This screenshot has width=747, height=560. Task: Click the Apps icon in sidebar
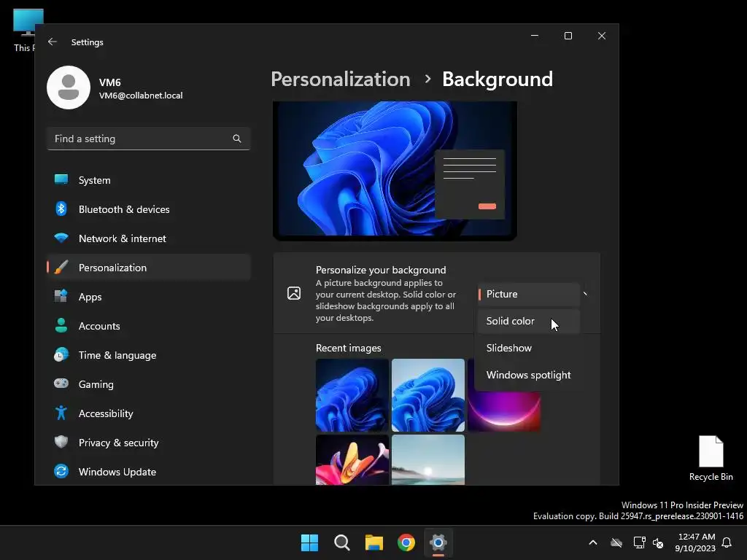click(x=61, y=296)
